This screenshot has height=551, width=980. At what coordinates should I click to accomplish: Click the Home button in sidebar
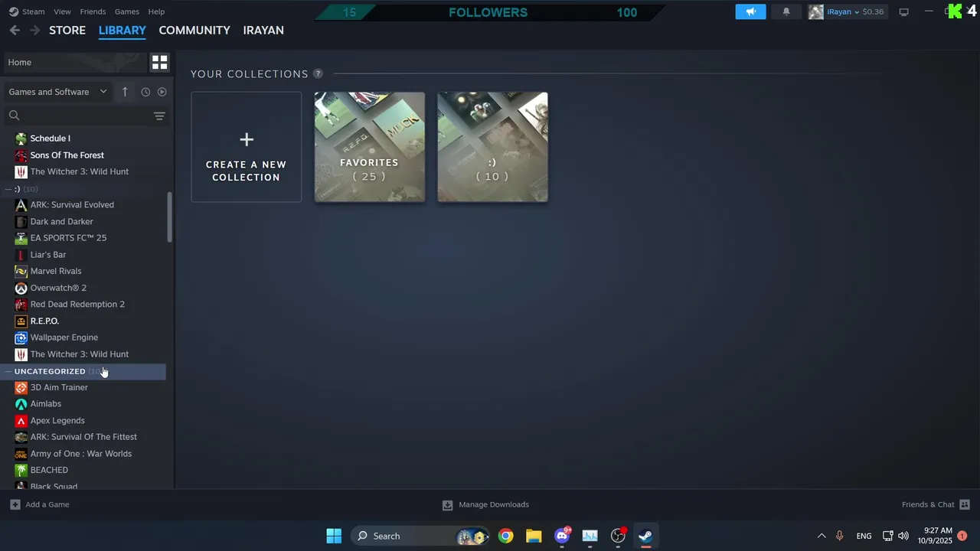73,62
